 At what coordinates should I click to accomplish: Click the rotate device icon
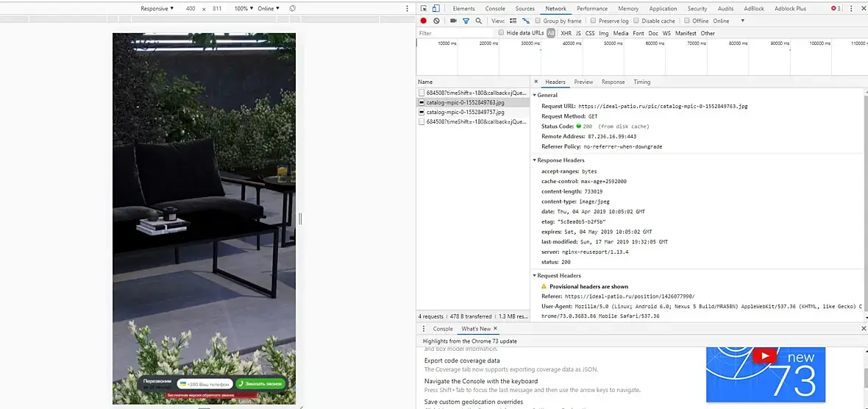click(292, 8)
